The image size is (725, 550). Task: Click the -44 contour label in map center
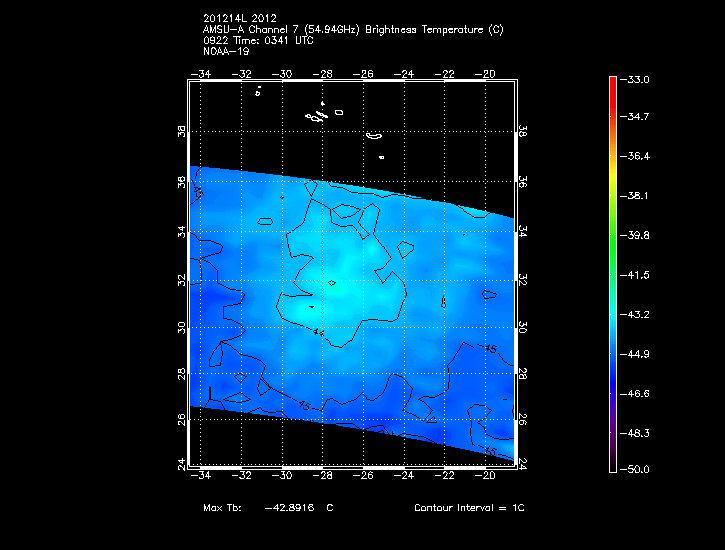pyautogui.click(x=318, y=331)
